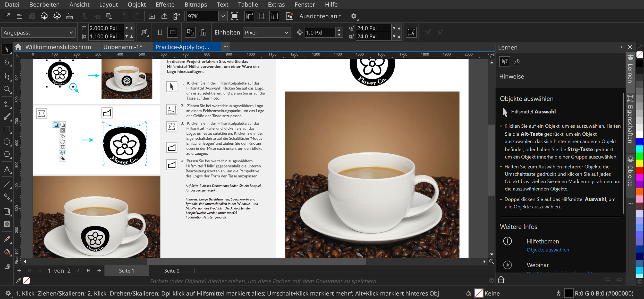Open the zoom level dropdown
The height and width of the screenshot is (299, 644).
(x=223, y=16)
